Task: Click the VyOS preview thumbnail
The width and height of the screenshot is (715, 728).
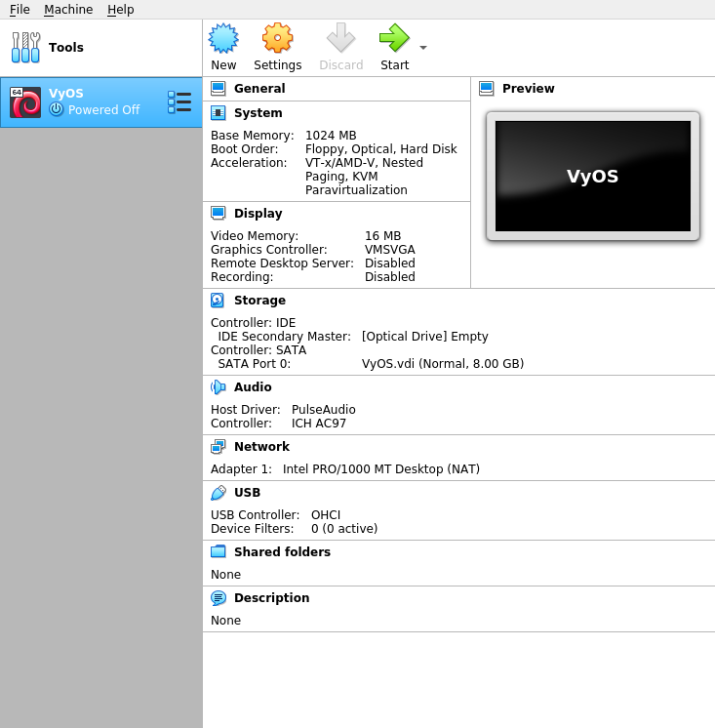Action: (x=593, y=176)
